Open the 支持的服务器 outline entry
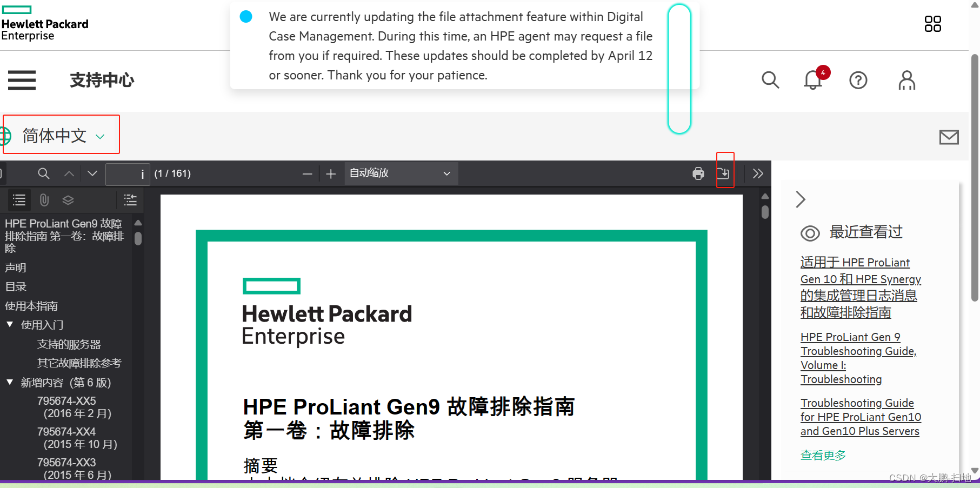Image resolution: width=980 pixels, height=488 pixels. [69, 344]
